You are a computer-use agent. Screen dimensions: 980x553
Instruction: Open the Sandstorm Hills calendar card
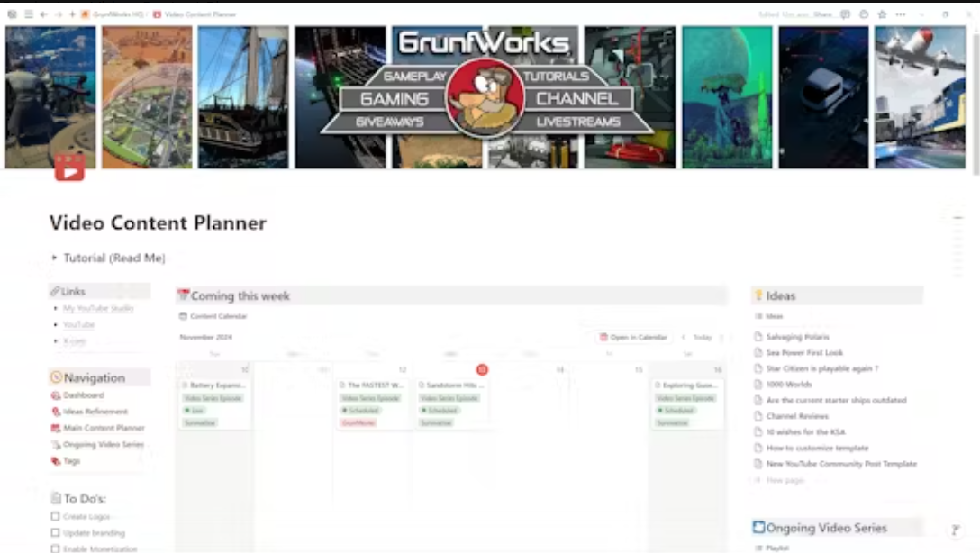(452, 403)
